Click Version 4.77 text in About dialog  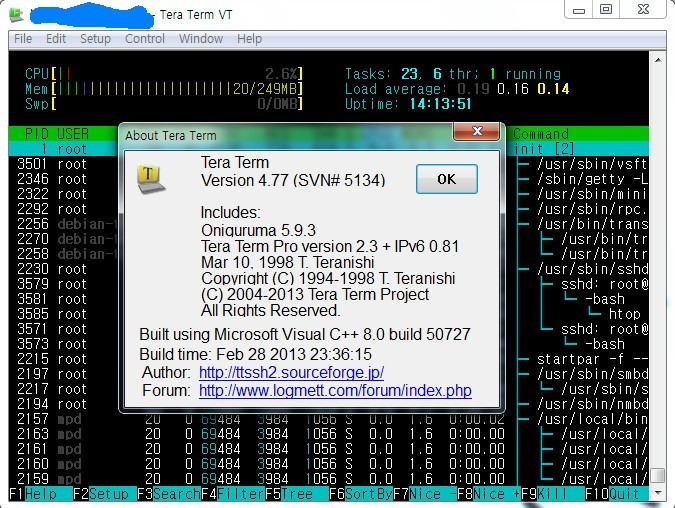pos(293,180)
